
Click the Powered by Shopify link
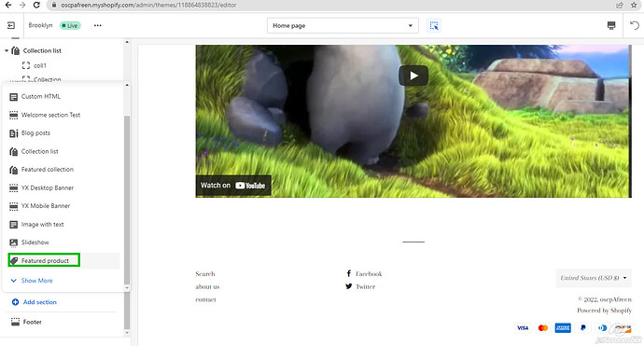click(x=604, y=311)
